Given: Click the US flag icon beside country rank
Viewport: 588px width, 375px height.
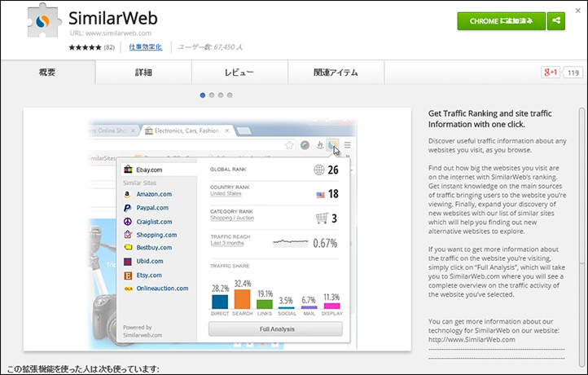Looking at the screenshot, I should [320, 195].
